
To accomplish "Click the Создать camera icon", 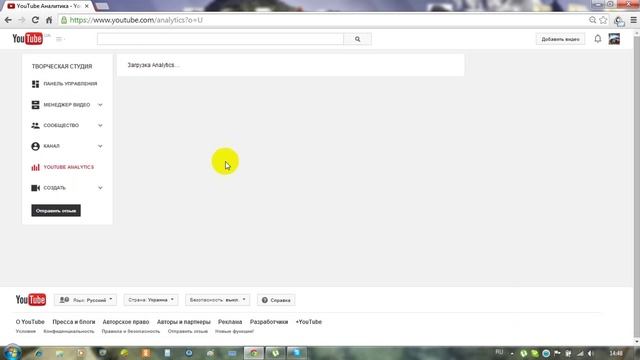I will pyautogui.click(x=36, y=188).
